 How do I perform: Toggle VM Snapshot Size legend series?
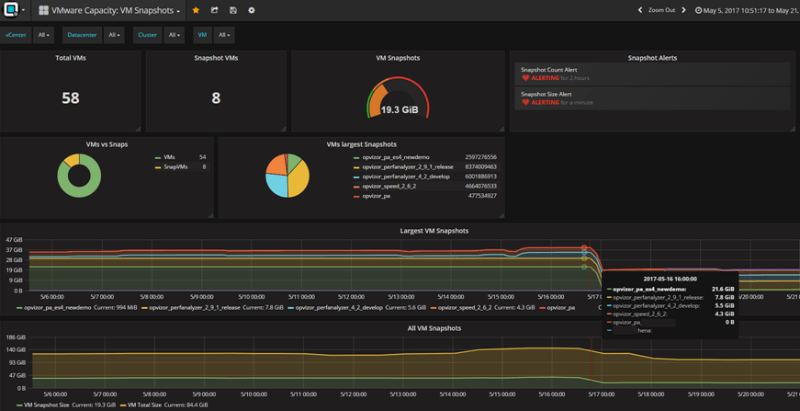pyautogui.click(x=46, y=405)
